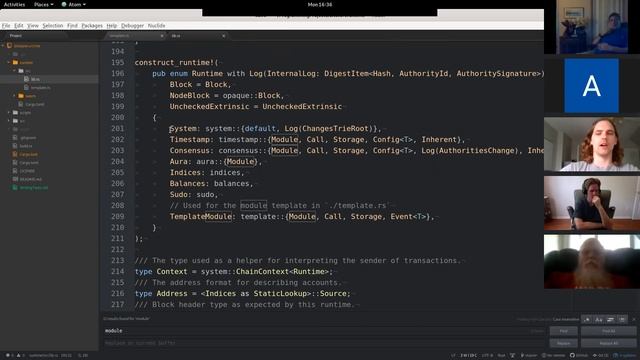Click the lib.rs file icon in tree

(x=27, y=79)
